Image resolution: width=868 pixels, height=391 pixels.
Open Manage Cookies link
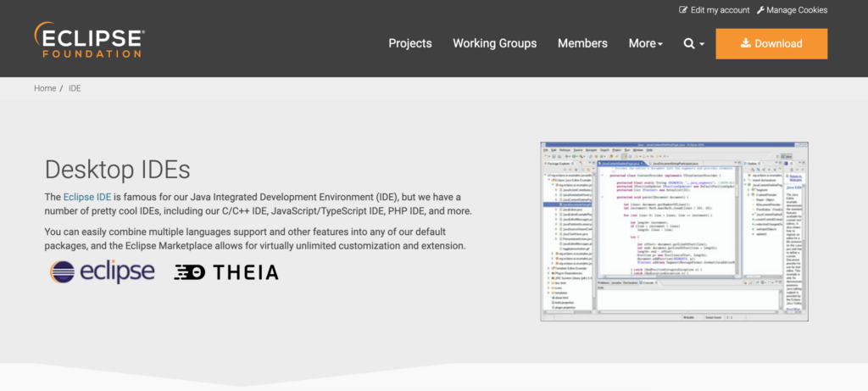(x=793, y=10)
